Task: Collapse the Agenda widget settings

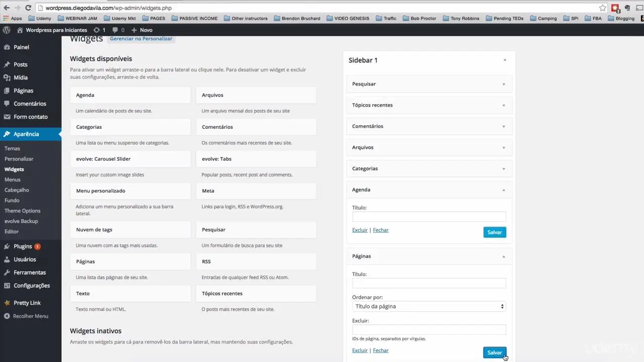Action: [504, 190]
